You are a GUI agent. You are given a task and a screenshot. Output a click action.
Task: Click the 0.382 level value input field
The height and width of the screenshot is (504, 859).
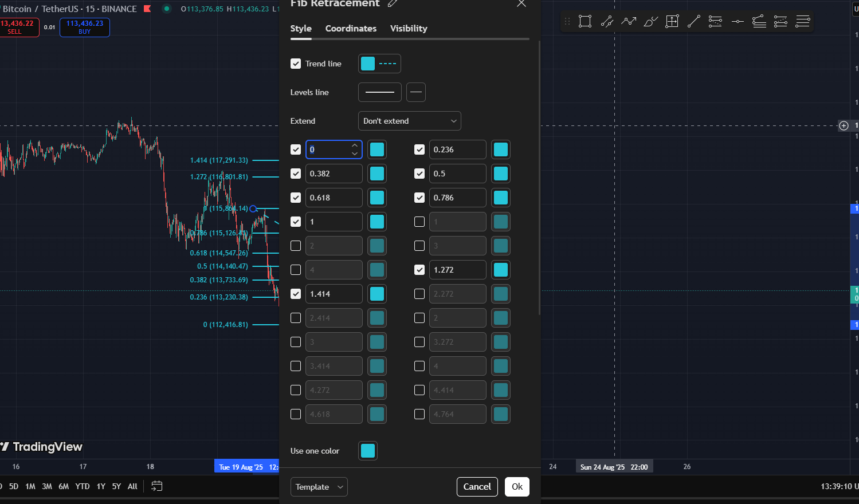[334, 174]
